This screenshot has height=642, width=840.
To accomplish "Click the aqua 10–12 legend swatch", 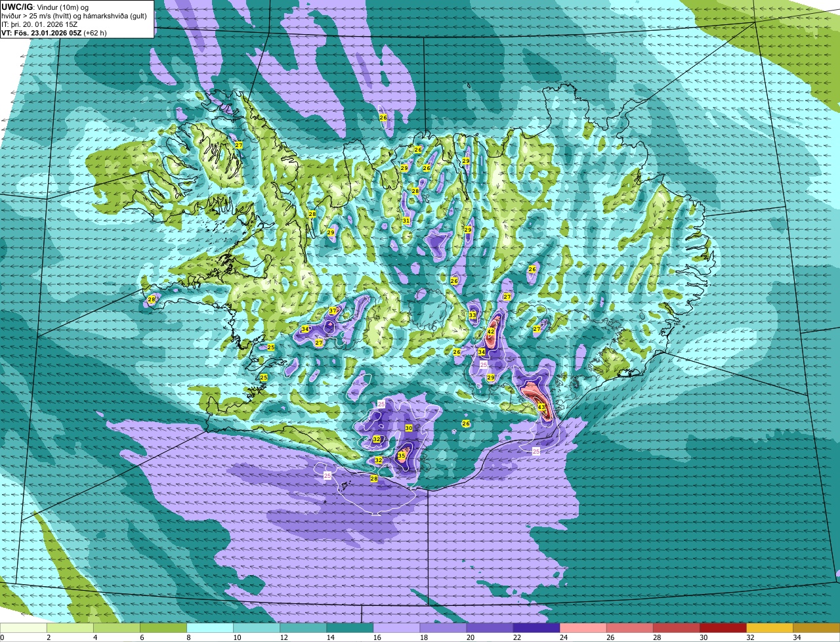I will (257, 628).
